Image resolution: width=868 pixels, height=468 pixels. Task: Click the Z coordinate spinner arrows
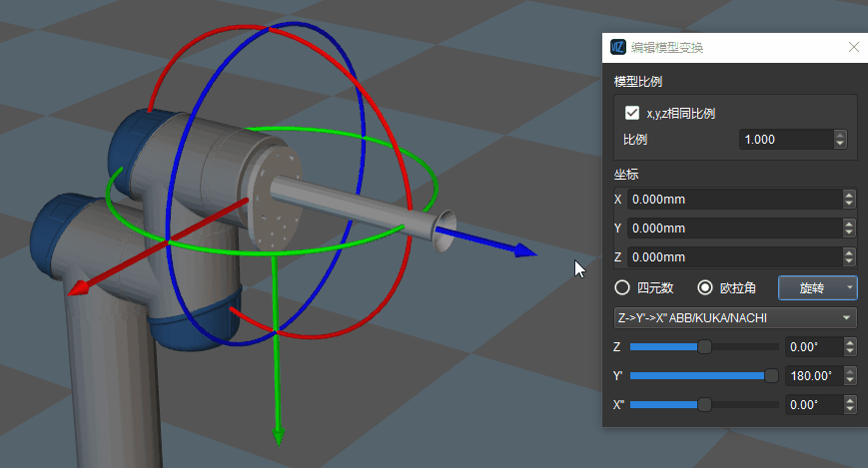tap(849, 257)
